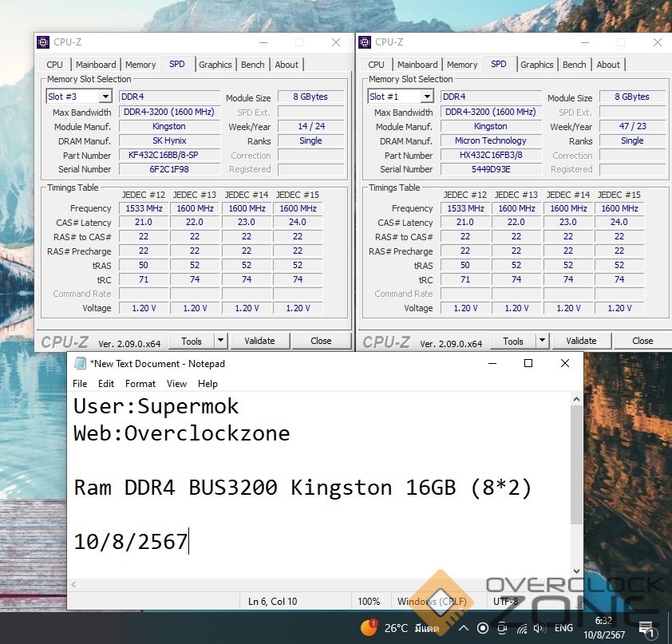Open the Memory tab in the Slot #3 CPU-Z window
This screenshot has height=644, width=672.
140,65
